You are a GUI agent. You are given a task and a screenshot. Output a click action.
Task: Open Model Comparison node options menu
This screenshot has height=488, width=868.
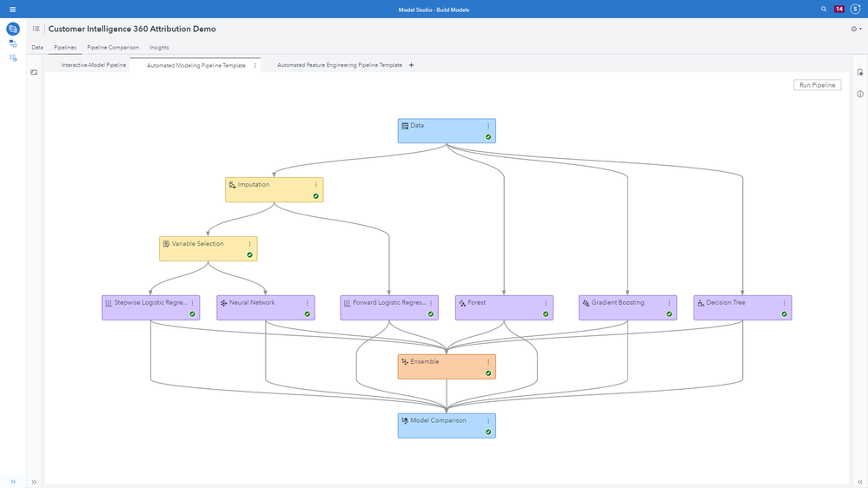point(488,421)
